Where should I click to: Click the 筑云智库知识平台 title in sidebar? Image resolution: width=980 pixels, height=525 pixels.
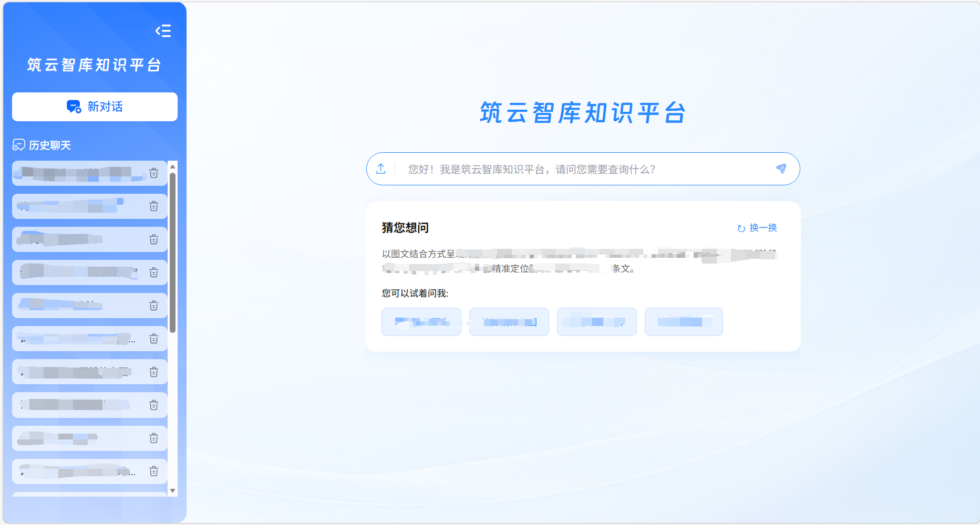[x=94, y=64]
